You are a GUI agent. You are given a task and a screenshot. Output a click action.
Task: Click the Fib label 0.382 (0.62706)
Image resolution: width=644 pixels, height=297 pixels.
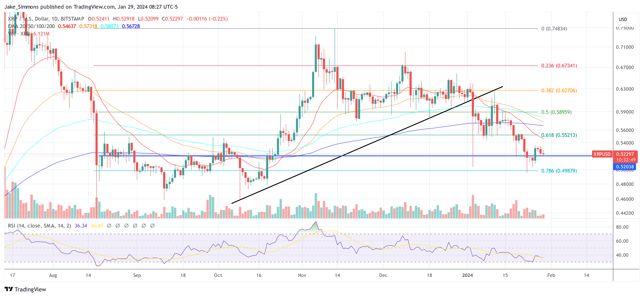(x=559, y=91)
